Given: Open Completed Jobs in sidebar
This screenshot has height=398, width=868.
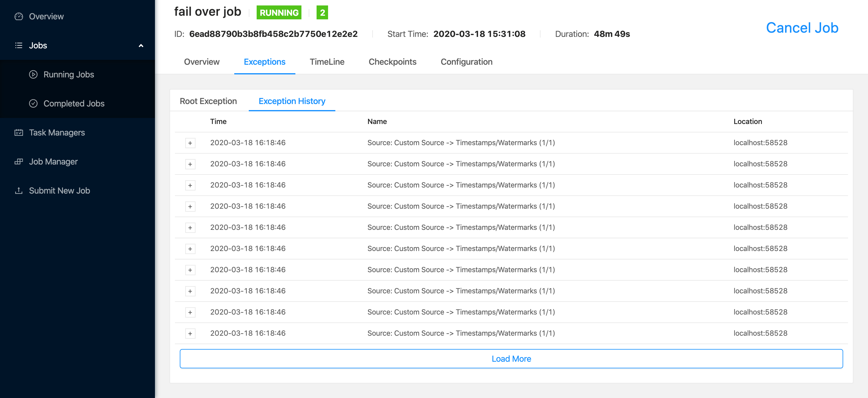Looking at the screenshot, I should pos(74,103).
